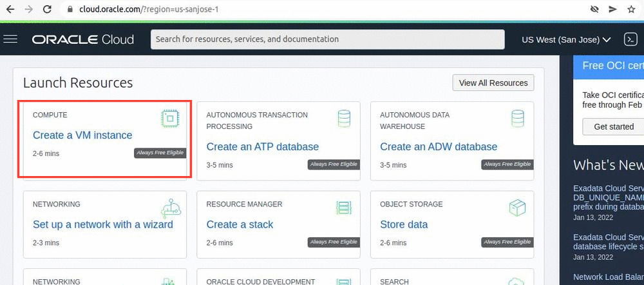Launch Cloud Shell from the header icon
Image resolution: width=644 pixels, height=285 pixels.
tap(630, 39)
